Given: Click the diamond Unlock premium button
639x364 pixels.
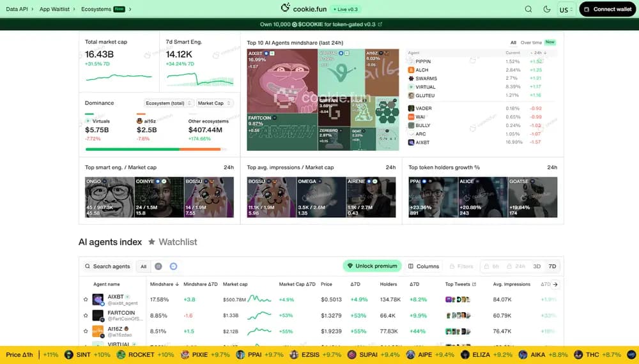Looking at the screenshot, I should [x=373, y=266].
